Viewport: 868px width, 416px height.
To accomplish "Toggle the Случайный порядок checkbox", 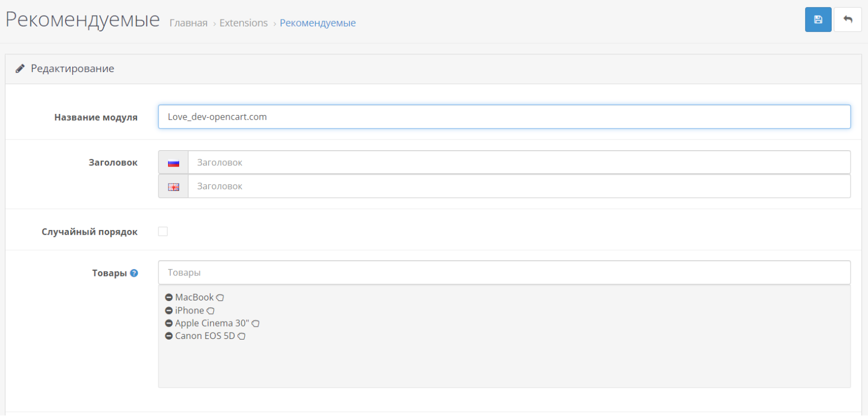I will pos(163,232).
